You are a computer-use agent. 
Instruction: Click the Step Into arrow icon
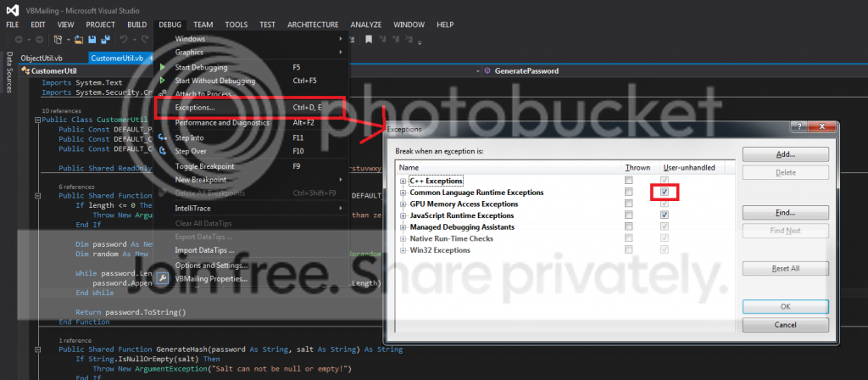coord(163,137)
